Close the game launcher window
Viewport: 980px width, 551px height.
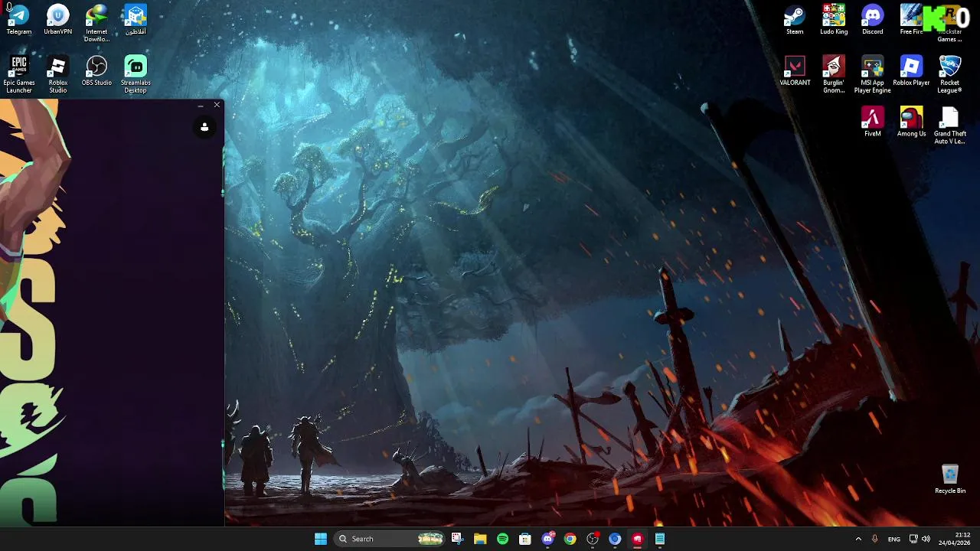pyautogui.click(x=217, y=105)
